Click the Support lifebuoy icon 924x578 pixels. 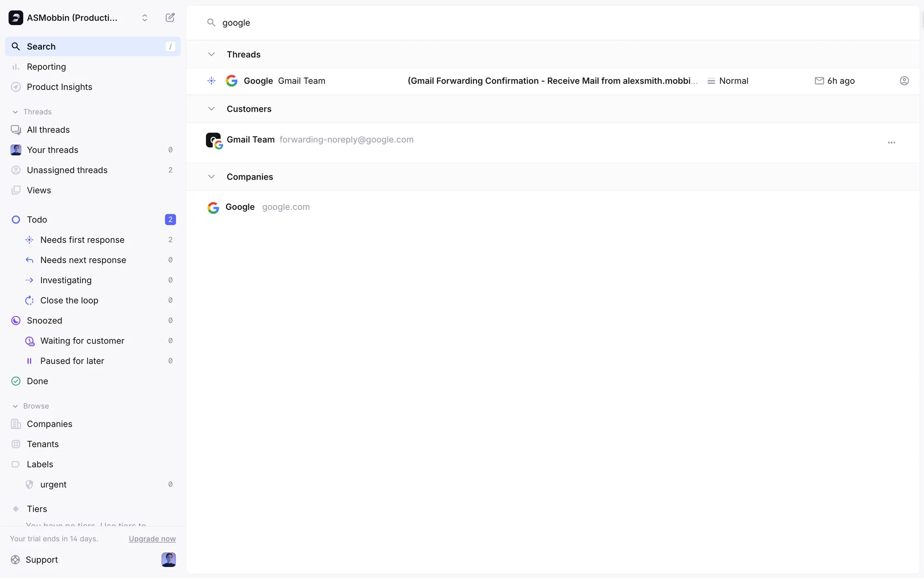pos(15,560)
